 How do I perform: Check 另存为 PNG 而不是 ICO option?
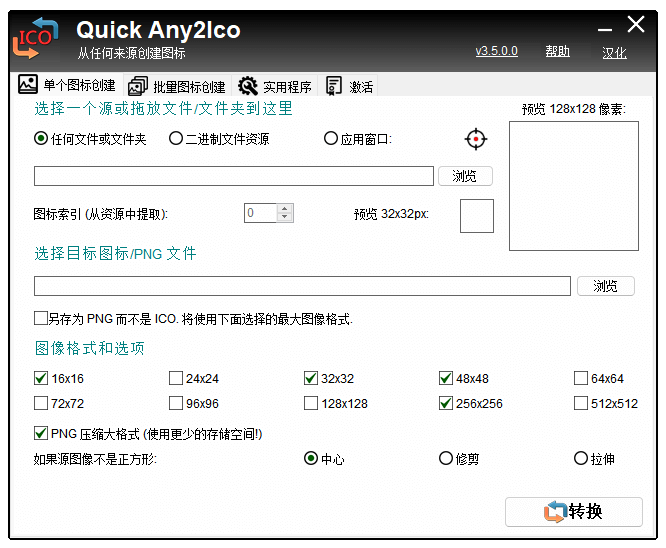[x=41, y=319]
